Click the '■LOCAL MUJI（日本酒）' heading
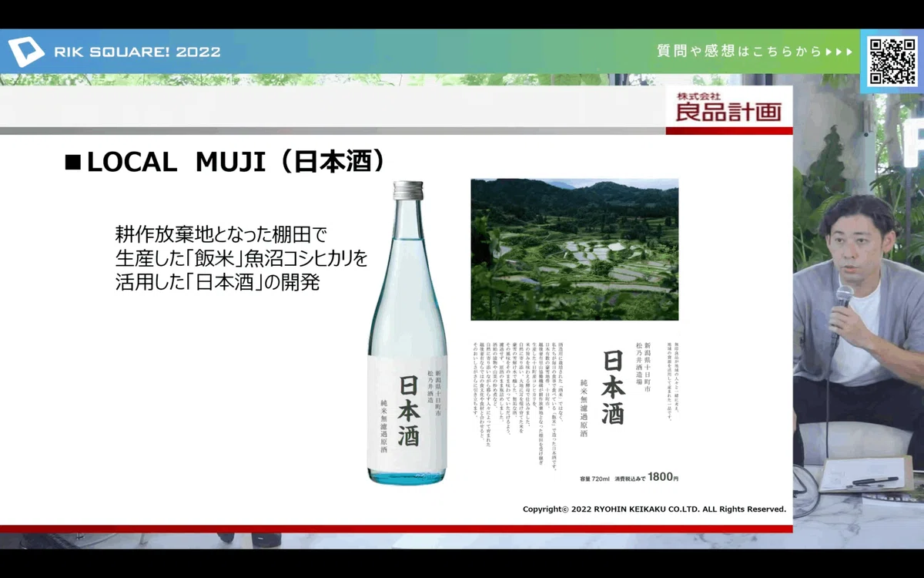The width and height of the screenshot is (924, 578). pos(225,162)
